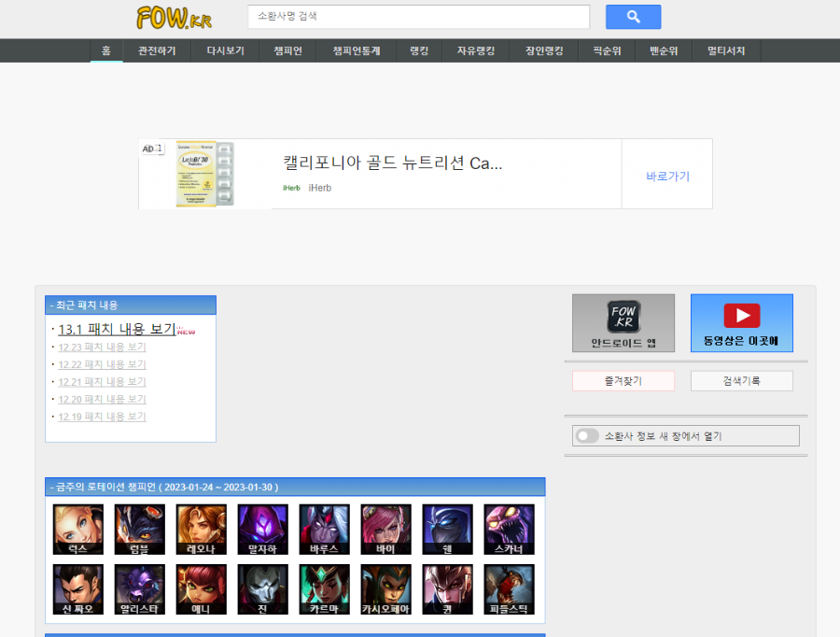The width and height of the screenshot is (840, 637).
Task: Click the AD badge icon on the banner
Action: pos(151,149)
